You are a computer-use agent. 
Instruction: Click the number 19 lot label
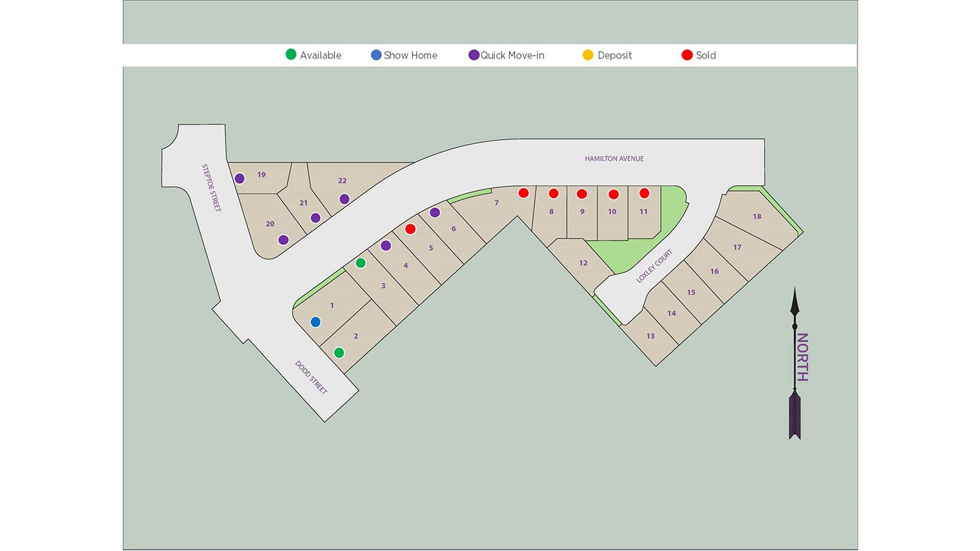[x=261, y=175]
